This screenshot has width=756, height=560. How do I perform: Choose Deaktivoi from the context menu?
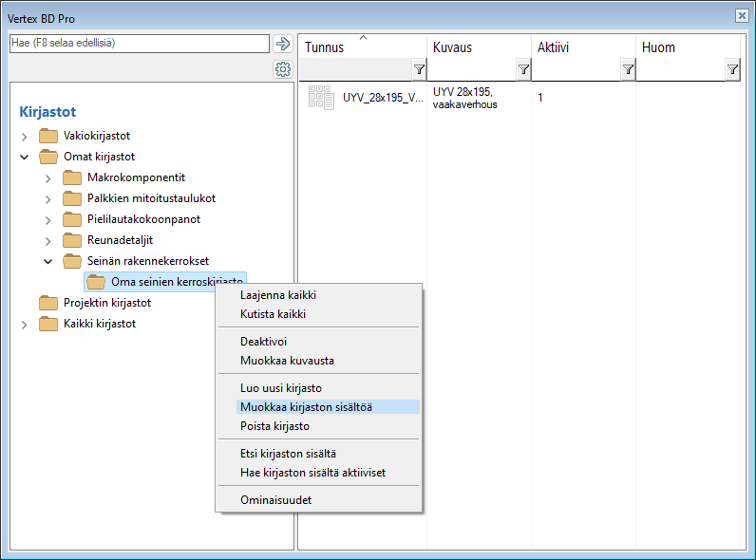264,342
